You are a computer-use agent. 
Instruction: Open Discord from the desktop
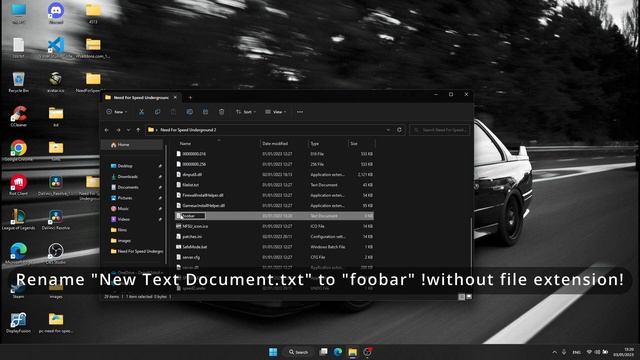point(56,13)
